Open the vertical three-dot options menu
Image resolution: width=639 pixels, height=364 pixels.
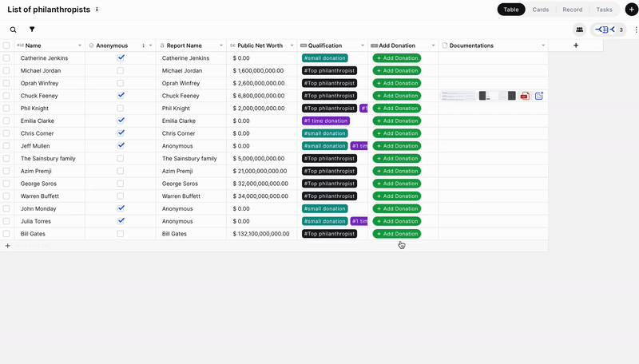click(636, 30)
